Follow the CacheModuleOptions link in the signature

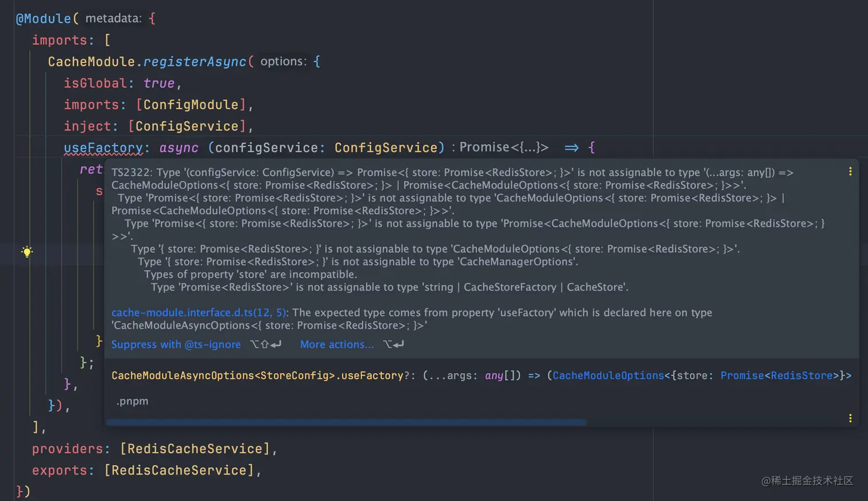(x=608, y=375)
